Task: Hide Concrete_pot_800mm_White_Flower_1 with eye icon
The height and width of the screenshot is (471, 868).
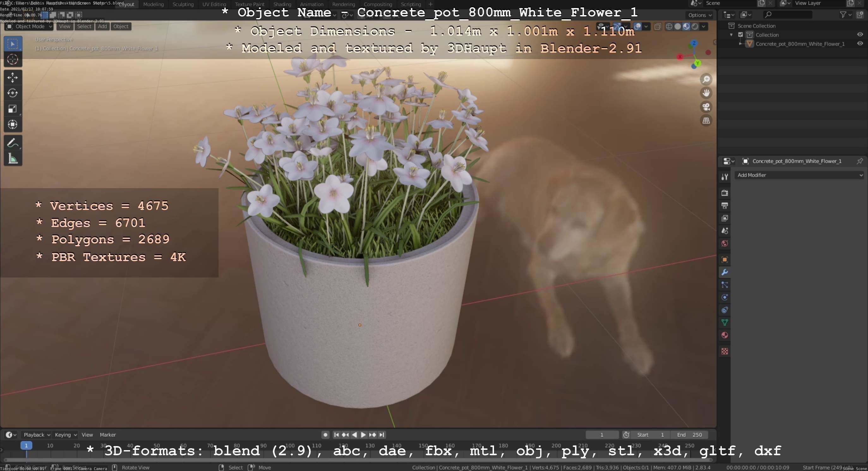Action: [859, 44]
